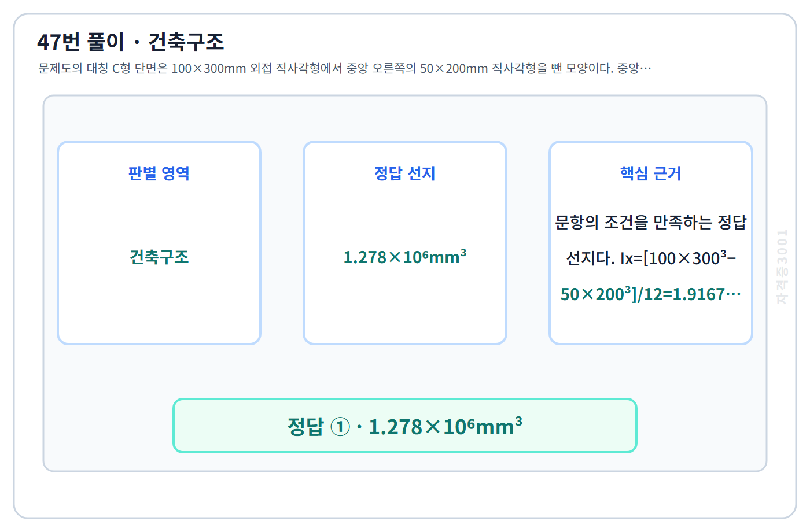Click the '1.278×10⁶mm³' value in answer banner
810x532 pixels.
click(446, 427)
